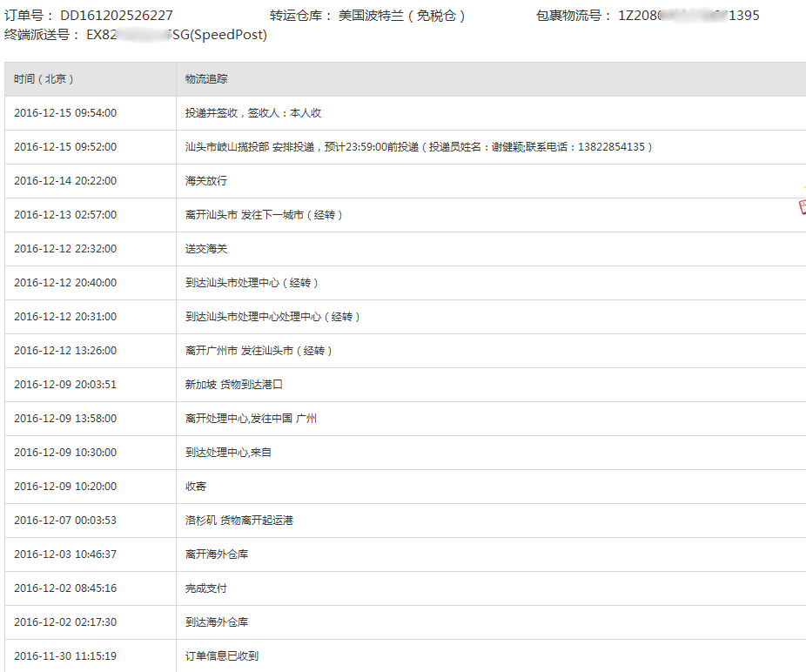Click status 新加坡 货物到达港口
The width and height of the screenshot is (806, 672).
point(234,384)
